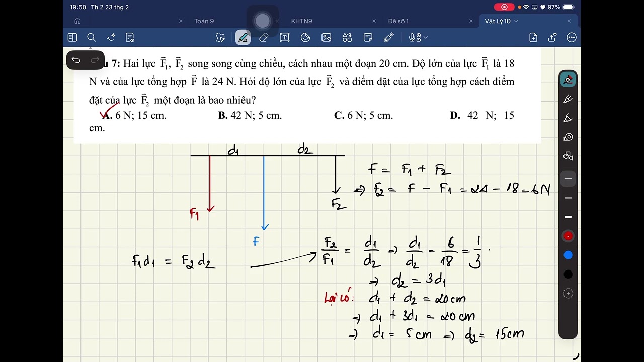This screenshot has height=362, width=644.
Task: Switch to the Đề số 1 tab
Action: (398, 21)
